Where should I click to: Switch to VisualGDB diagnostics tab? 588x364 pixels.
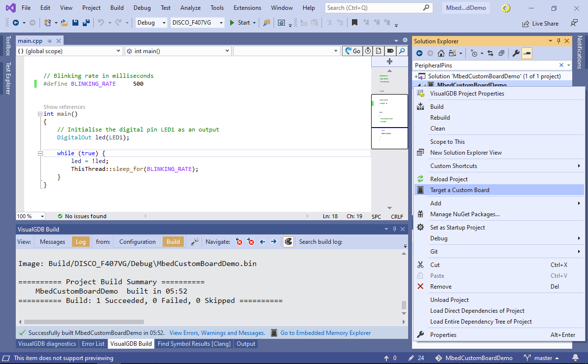47,344
